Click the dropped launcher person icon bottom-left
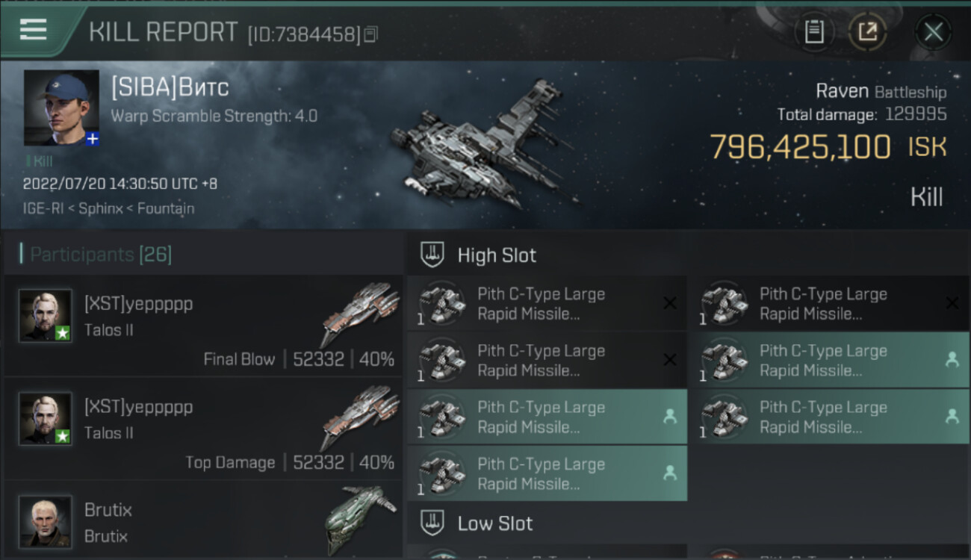 (670, 473)
